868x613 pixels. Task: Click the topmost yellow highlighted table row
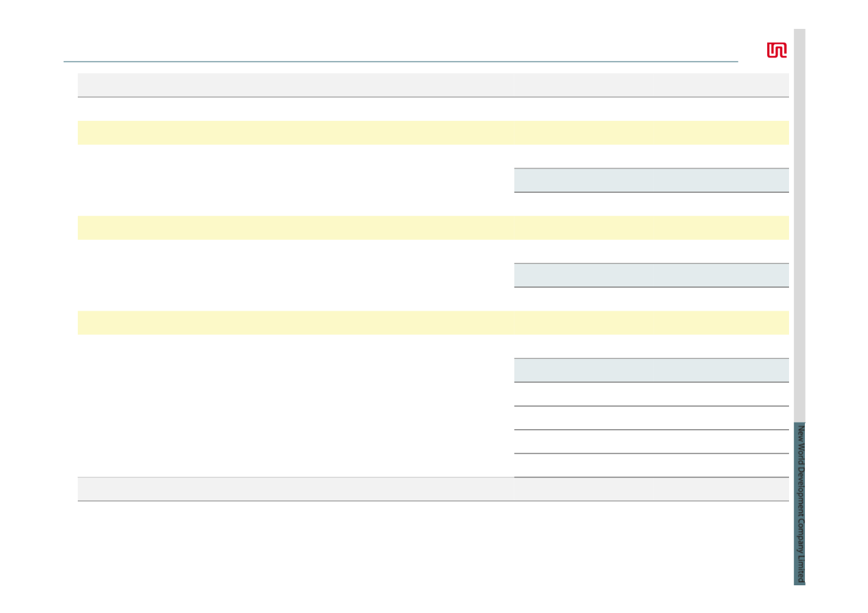pos(433,133)
